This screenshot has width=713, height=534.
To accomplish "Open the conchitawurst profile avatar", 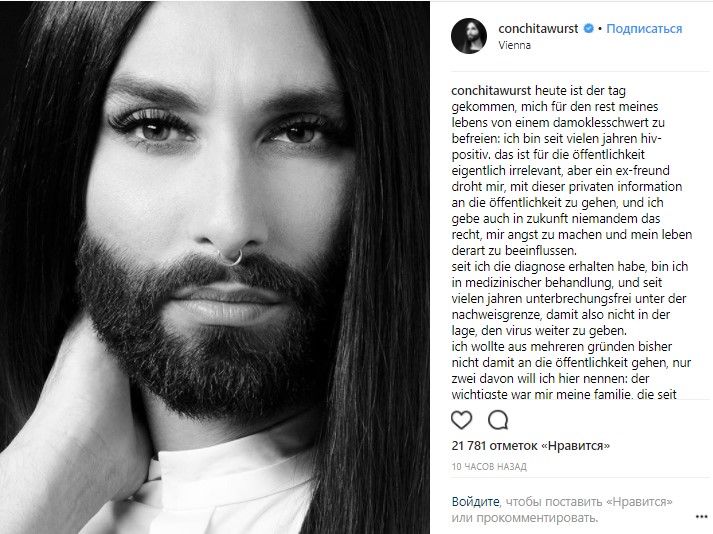I will click(x=469, y=35).
